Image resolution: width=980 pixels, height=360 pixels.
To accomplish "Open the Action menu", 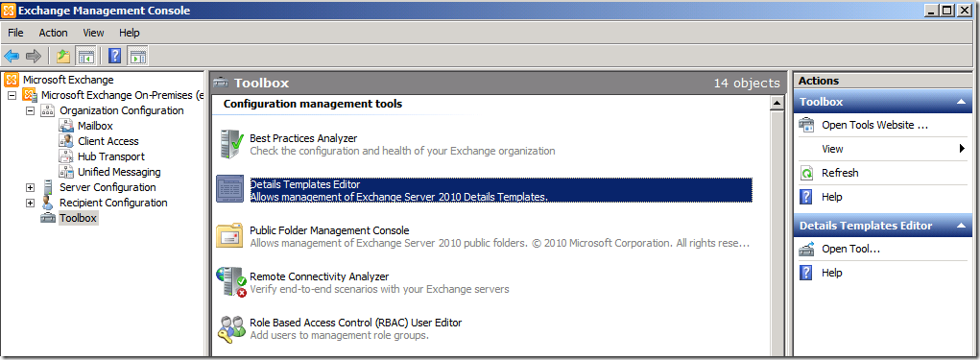I will pyautogui.click(x=53, y=33).
